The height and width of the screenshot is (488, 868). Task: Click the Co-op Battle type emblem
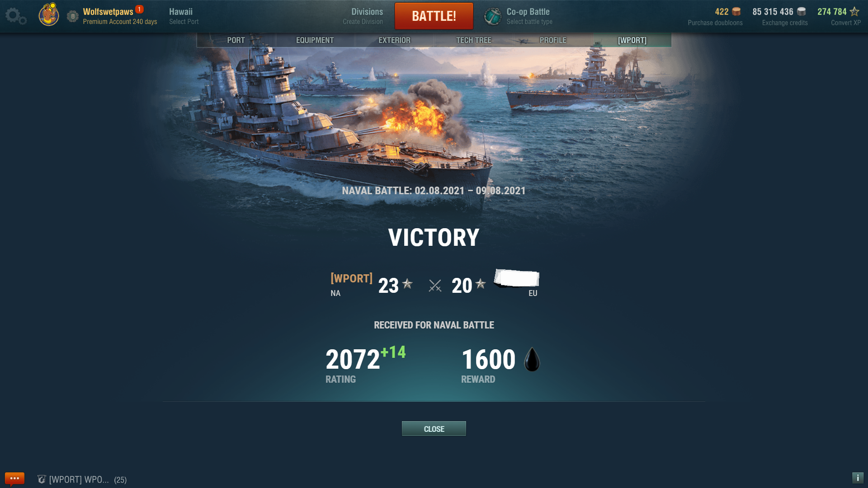(493, 16)
